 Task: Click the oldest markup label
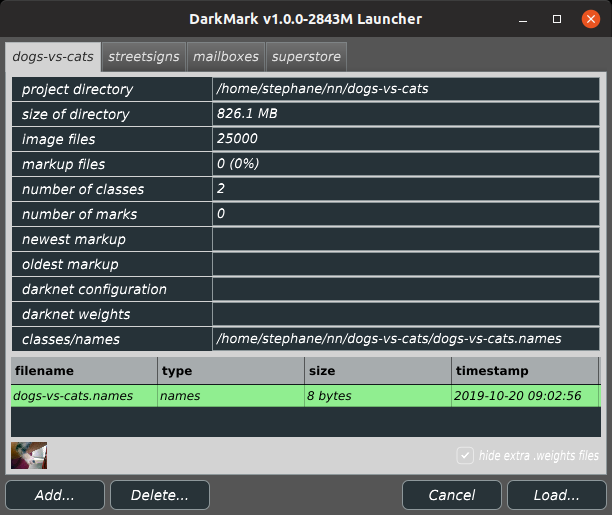112,264
